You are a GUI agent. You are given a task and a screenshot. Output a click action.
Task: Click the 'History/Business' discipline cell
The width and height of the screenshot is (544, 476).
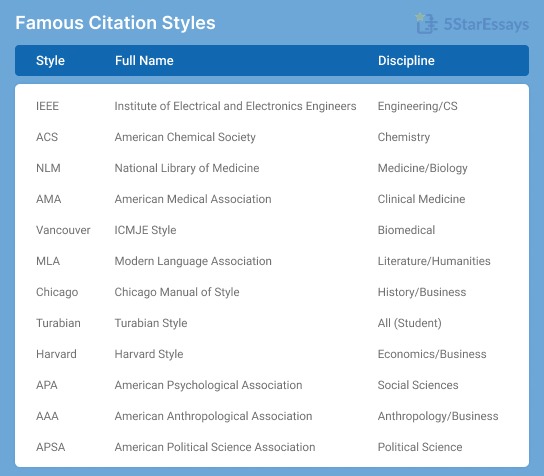point(422,292)
